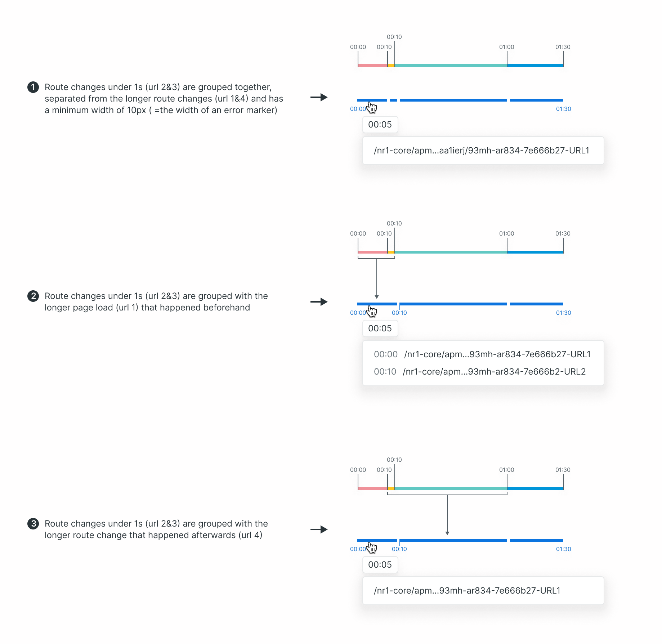Click the blue 00:10 label under second playback bar

(399, 313)
